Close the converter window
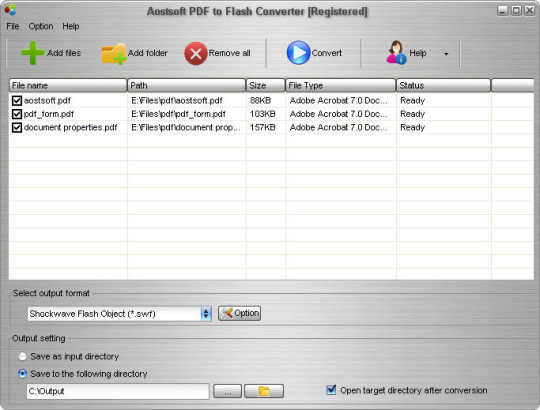540x410 pixels. coord(529,10)
